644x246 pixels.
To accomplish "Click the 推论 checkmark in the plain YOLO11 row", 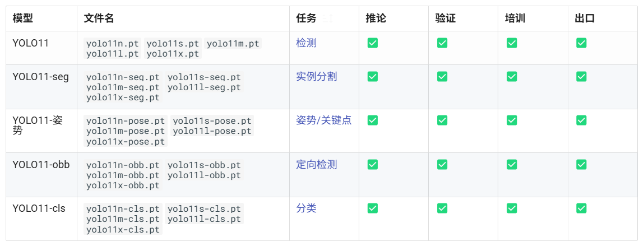I will 373,43.
